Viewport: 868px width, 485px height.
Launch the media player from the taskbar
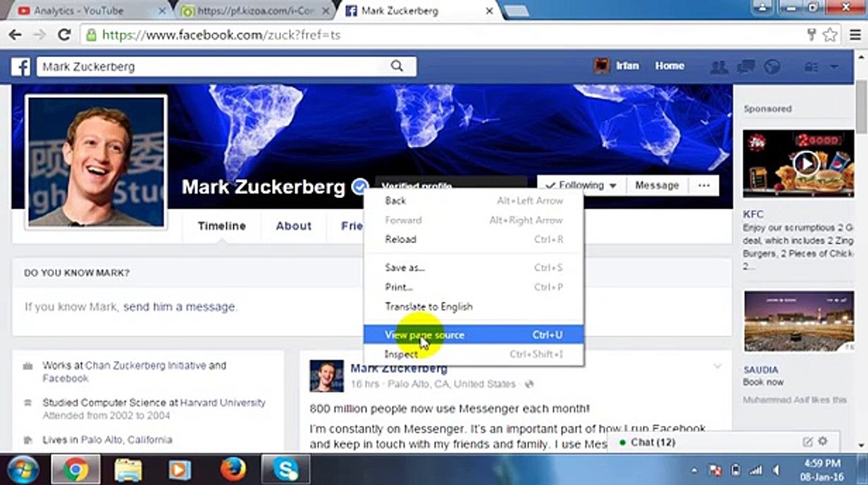coord(179,470)
